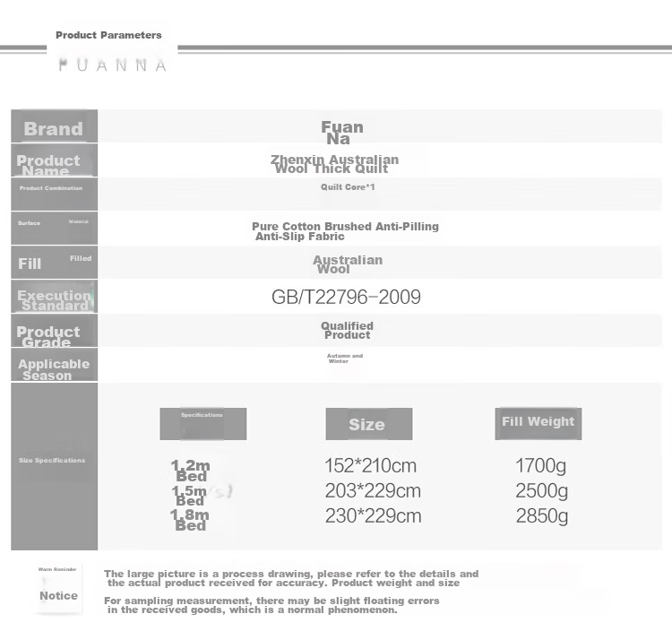
Task: Click the 'Qualified Product' value
Action: point(347,331)
